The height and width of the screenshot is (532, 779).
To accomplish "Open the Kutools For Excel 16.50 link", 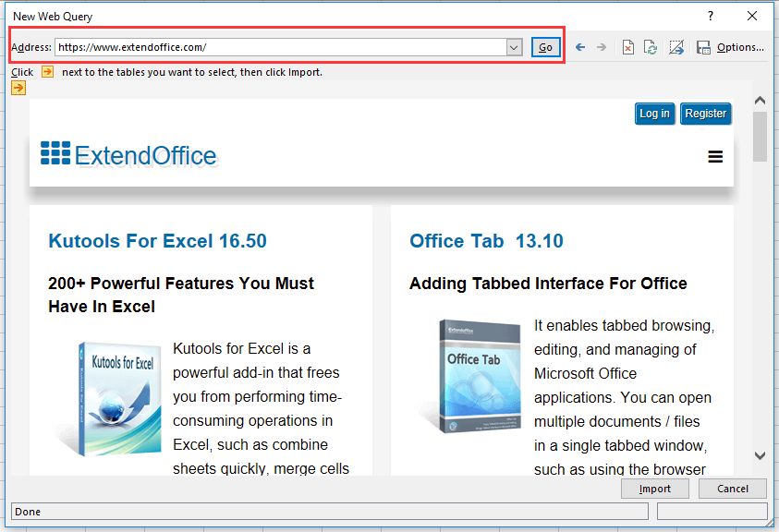I will [x=157, y=241].
